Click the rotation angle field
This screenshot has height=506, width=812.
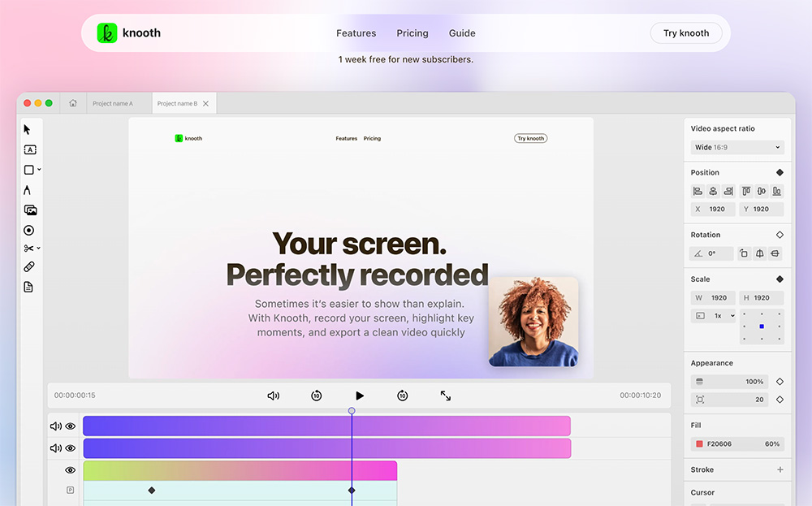pos(712,253)
